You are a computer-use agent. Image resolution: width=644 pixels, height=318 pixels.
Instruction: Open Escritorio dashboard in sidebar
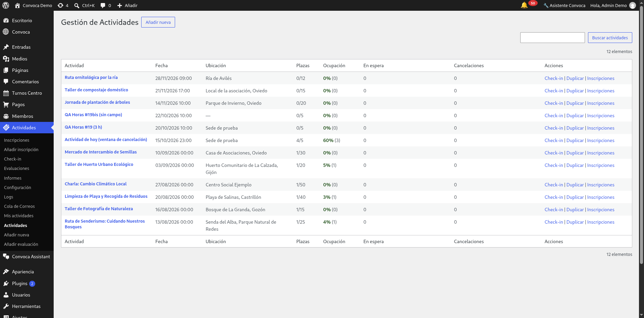click(x=27, y=20)
